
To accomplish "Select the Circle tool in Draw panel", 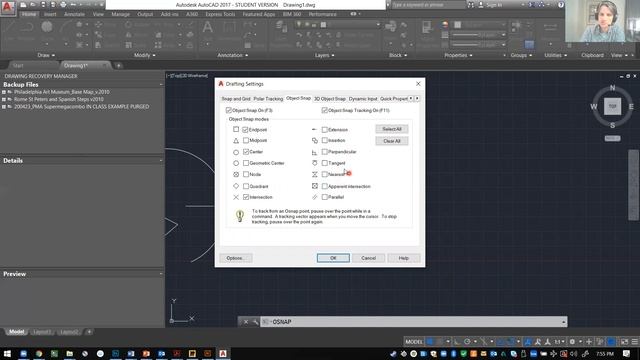I will click(47, 27).
